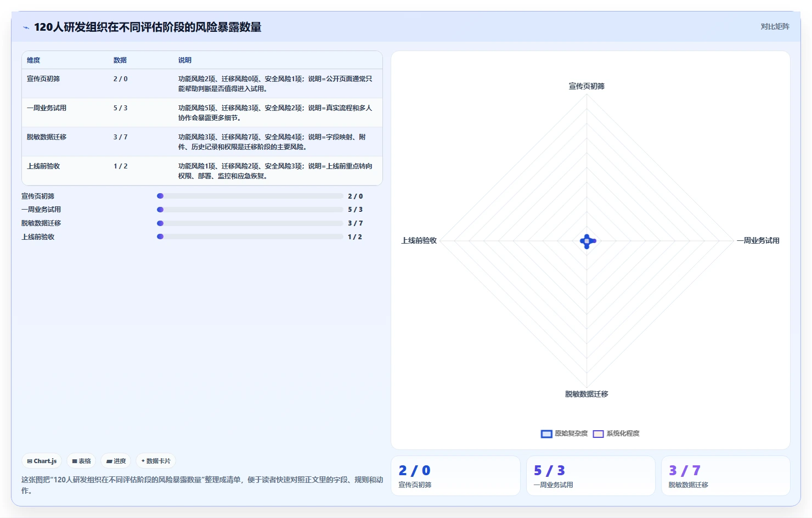Click the 上线前验收 radar axis label

pyautogui.click(x=419, y=240)
